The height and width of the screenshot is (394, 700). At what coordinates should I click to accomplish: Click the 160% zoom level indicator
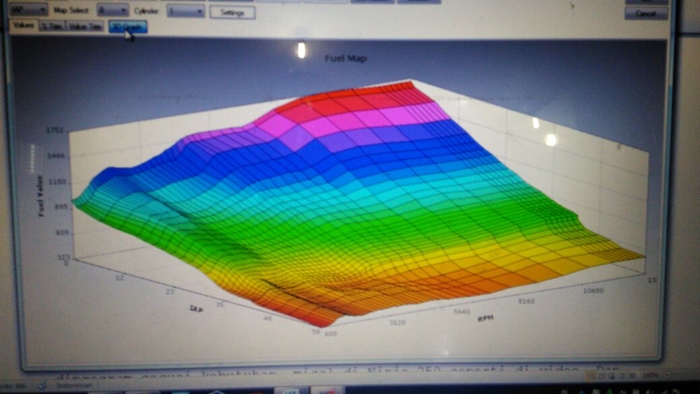[650, 376]
